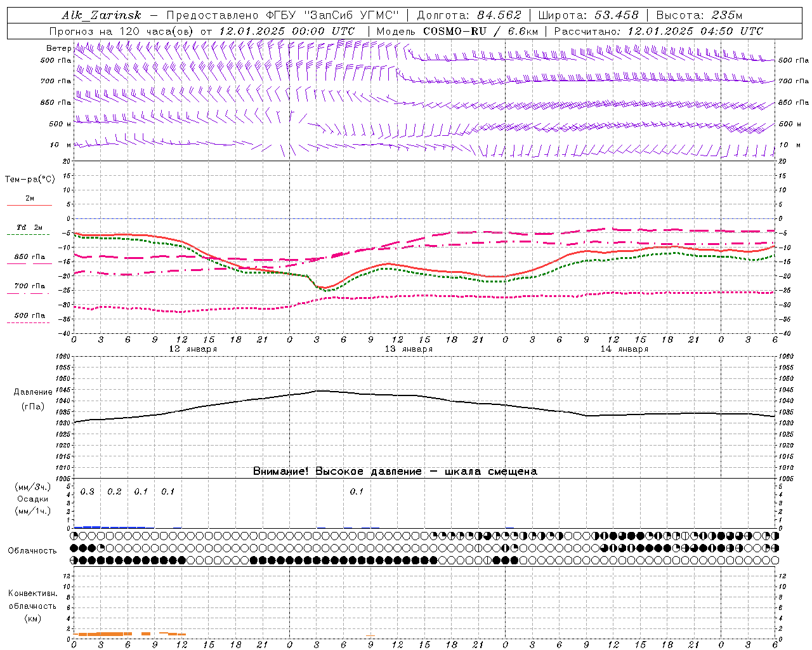Viewport: 812px width, 650px height.
Task: Click the 0.2 precipitation amount value
Action: click(x=114, y=492)
